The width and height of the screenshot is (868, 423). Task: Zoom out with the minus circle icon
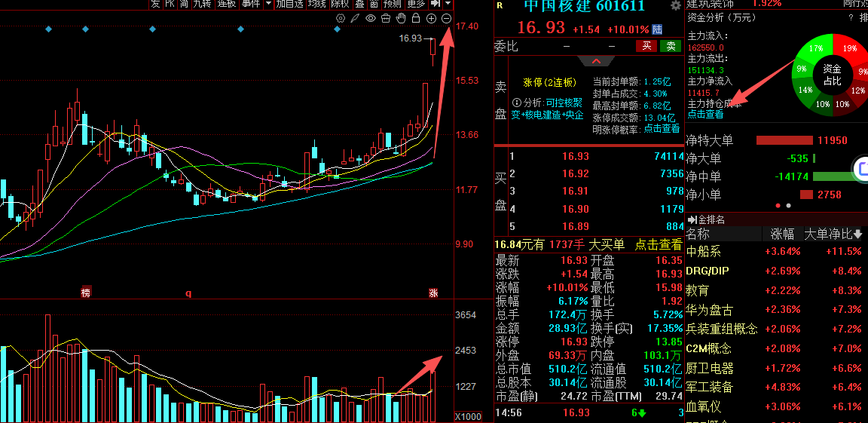click(447, 19)
